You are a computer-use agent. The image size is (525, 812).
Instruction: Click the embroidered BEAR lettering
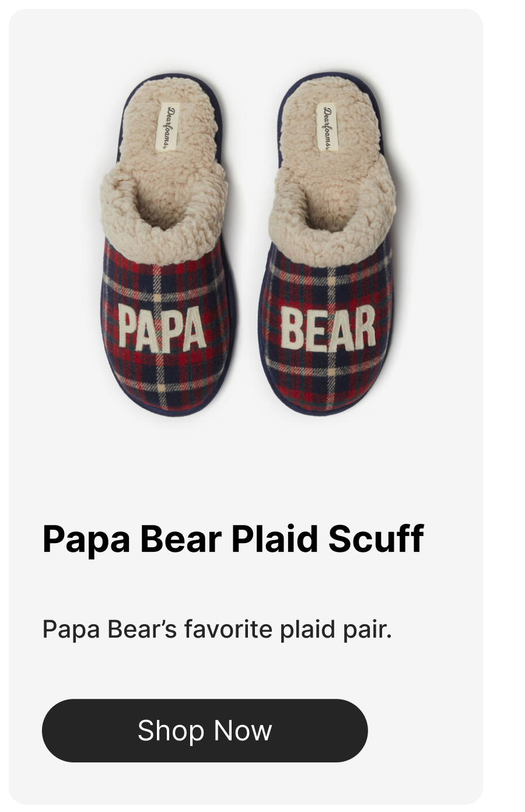pos(328,327)
